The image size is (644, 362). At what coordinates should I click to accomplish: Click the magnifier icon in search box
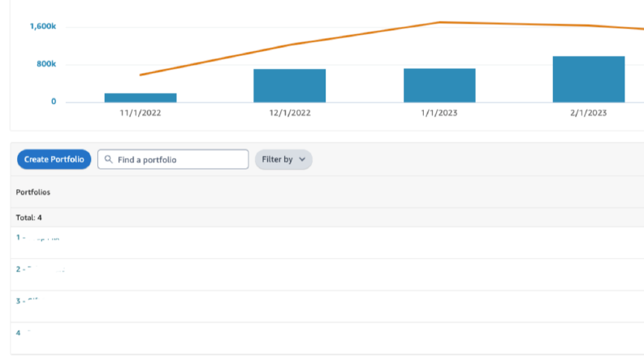coord(109,159)
